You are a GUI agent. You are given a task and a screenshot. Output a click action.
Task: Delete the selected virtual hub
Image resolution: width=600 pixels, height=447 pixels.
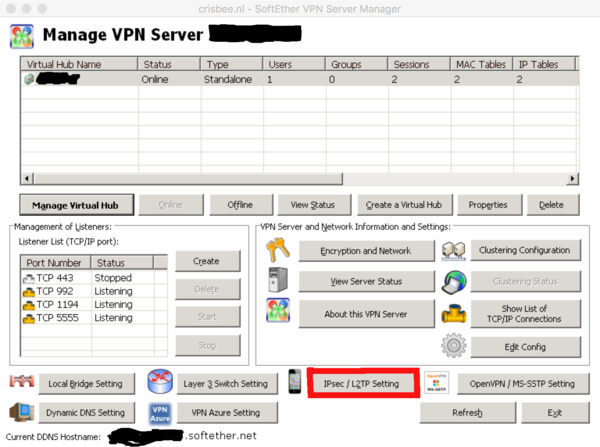pyautogui.click(x=553, y=205)
